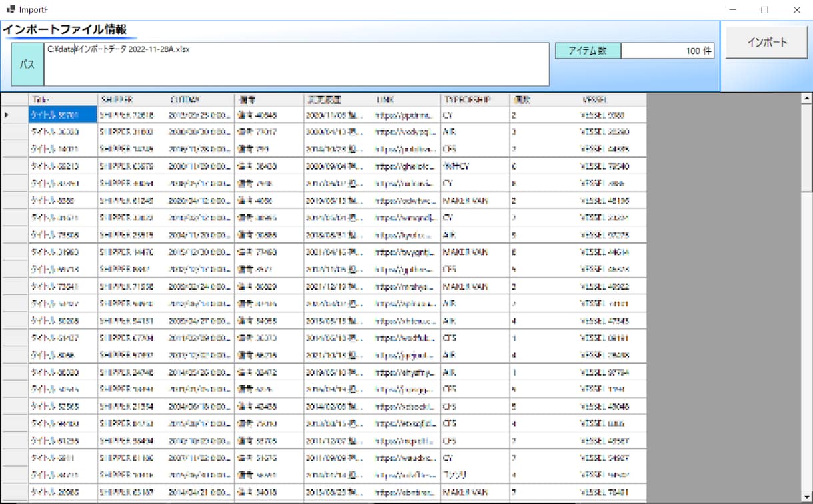Close the ImportF window
Viewport: 813px width, 504px height.
click(796, 10)
